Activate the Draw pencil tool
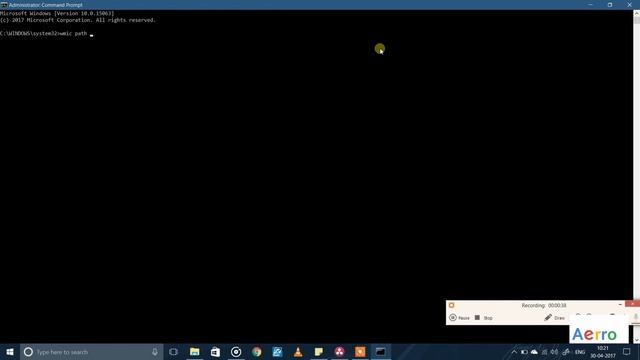 (x=554, y=318)
